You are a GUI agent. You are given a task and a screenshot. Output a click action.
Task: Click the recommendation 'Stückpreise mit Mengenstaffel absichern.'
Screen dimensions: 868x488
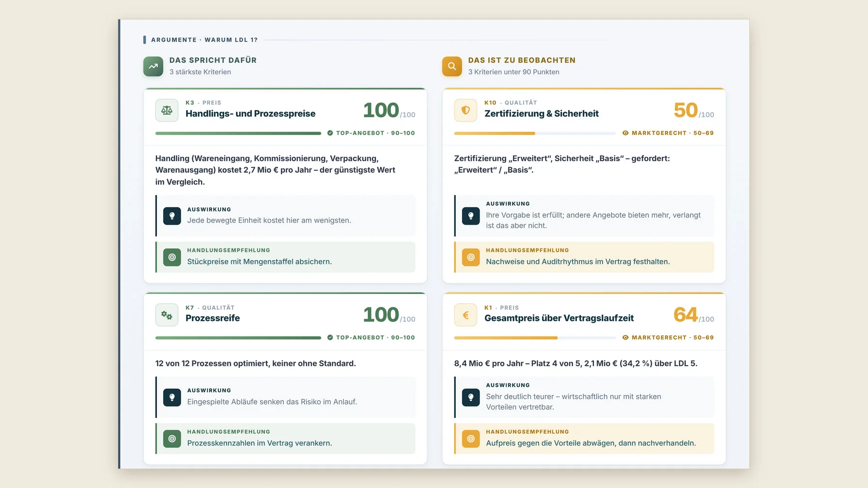[x=260, y=262]
